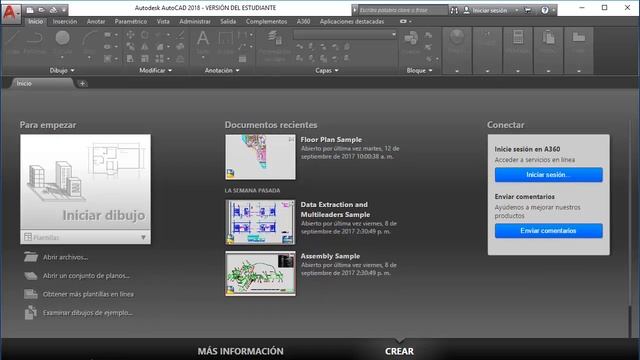
Task: Click the Print icon in quick access toolbar
Action: tap(53, 10)
